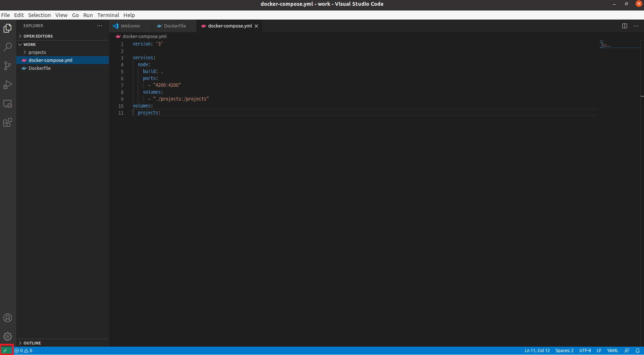Show errors and warnings count in status bar
The height and width of the screenshot is (355, 644).
tap(23, 351)
